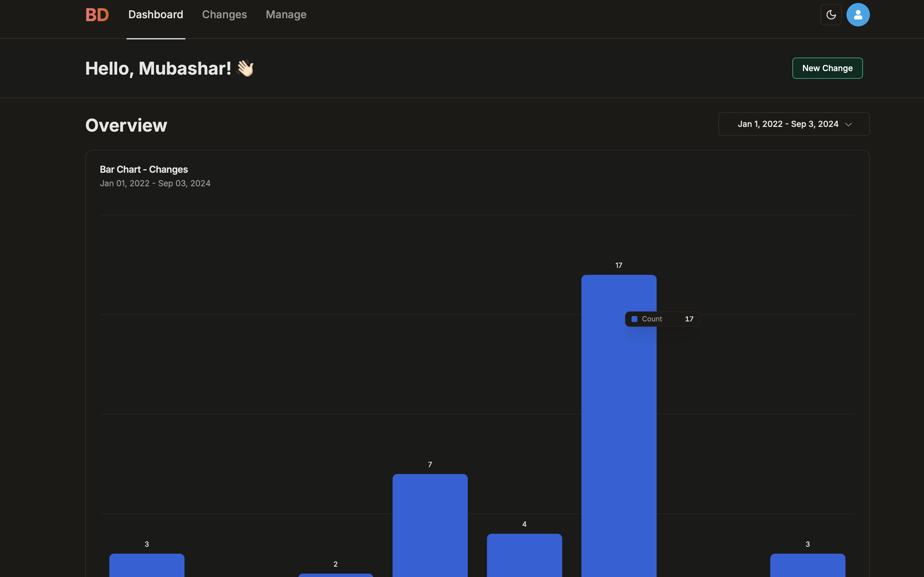Click the New Change button
Image resolution: width=924 pixels, height=577 pixels.
point(827,68)
